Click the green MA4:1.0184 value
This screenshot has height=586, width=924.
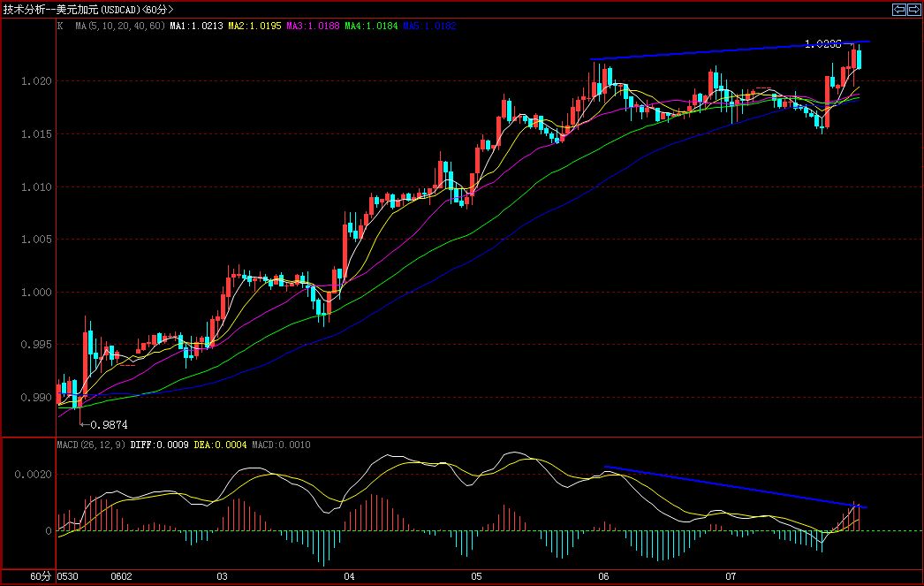(x=371, y=26)
